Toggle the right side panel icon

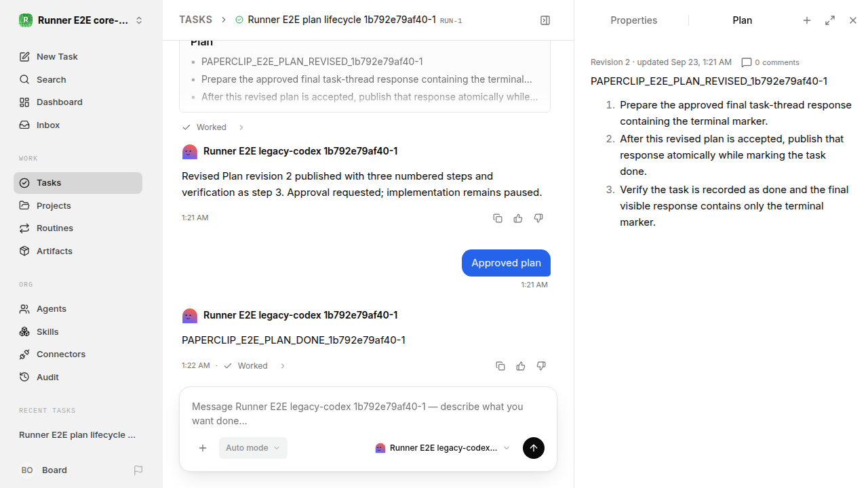point(545,20)
